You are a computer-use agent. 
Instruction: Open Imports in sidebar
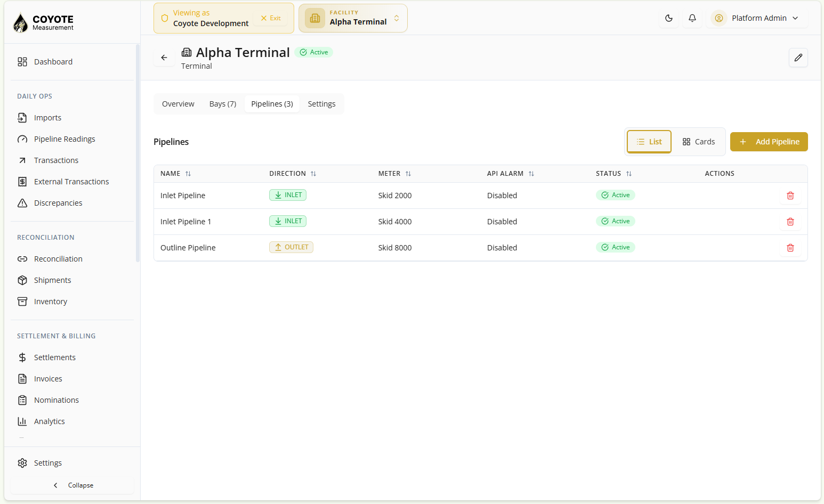72,118
